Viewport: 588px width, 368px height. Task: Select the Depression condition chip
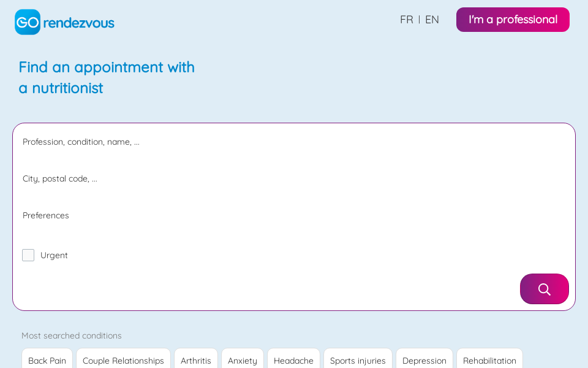pos(424,360)
